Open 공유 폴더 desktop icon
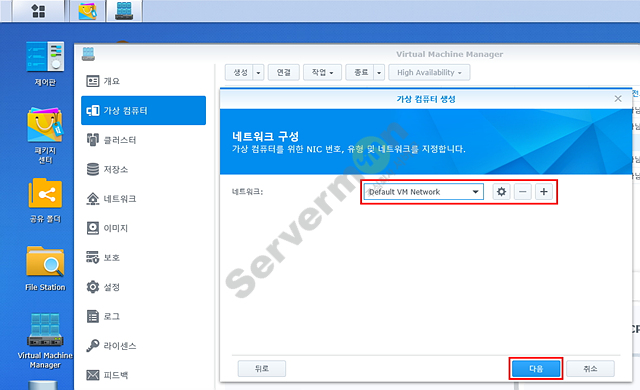The width and height of the screenshot is (640, 390). coord(45,200)
